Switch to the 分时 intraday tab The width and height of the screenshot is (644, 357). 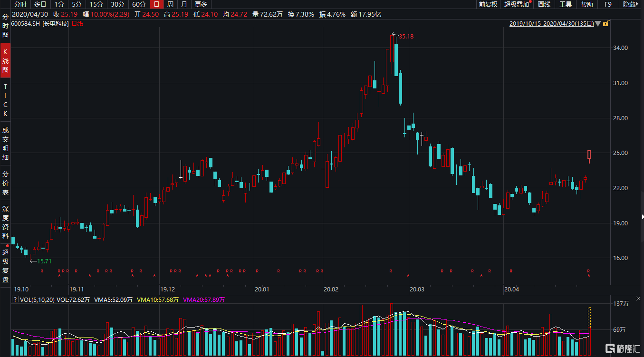(20, 4)
